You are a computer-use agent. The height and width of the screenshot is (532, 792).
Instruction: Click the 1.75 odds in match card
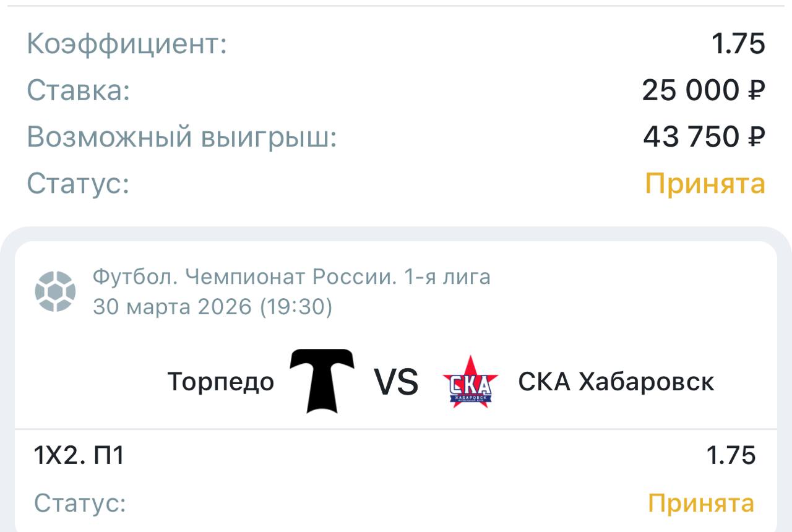coord(731,456)
